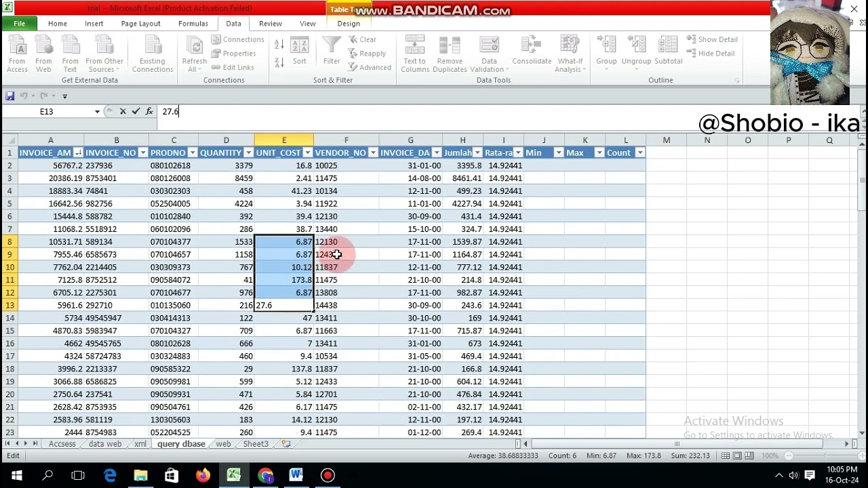This screenshot has height=488, width=868.
Task: Switch to the Formulas tab
Action: 193,24
